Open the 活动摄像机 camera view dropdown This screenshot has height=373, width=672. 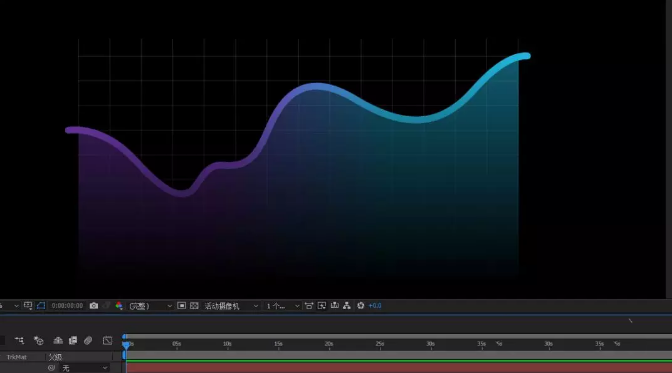pyautogui.click(x=231, y=306)
